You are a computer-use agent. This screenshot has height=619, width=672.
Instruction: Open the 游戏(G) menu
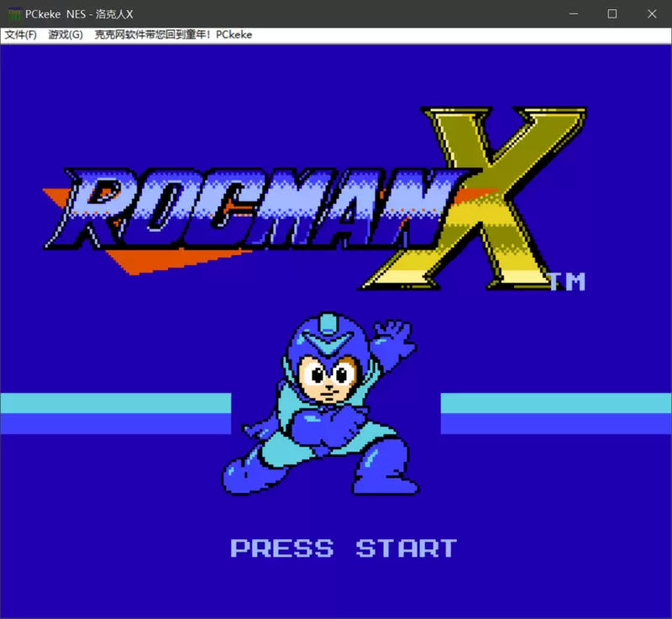66,34
